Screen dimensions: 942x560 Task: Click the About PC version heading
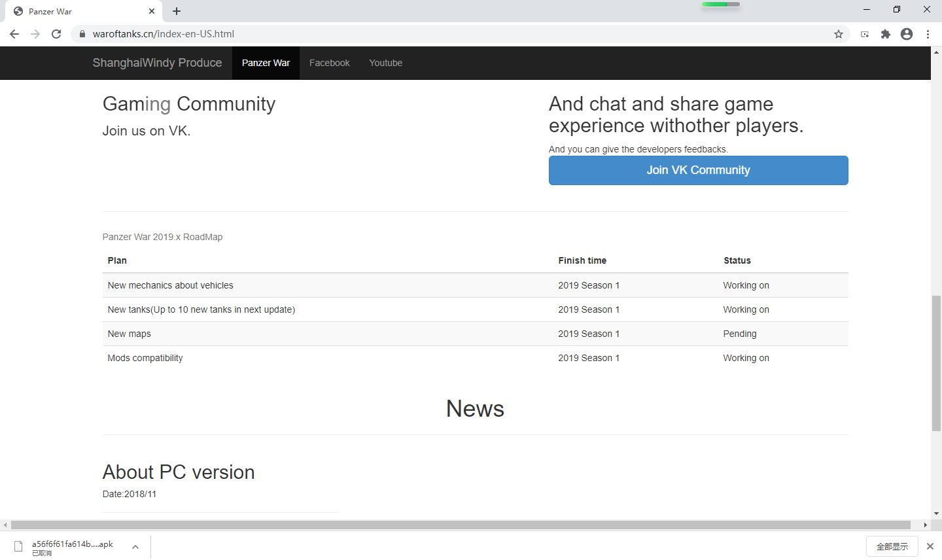click(179, 472)
